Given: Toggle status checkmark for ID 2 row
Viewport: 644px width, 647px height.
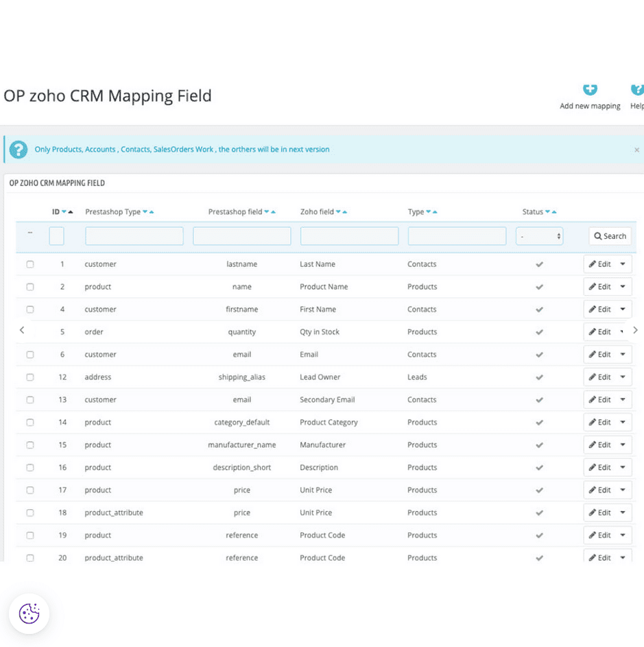Looking at the screenshot, I should coord(539,287).
